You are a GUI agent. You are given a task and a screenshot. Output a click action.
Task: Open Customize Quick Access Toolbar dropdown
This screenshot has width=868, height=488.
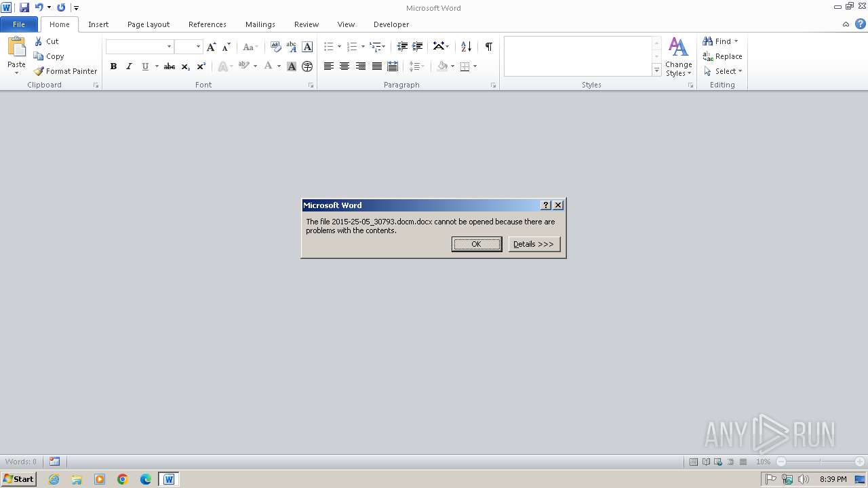coord(76,8)
